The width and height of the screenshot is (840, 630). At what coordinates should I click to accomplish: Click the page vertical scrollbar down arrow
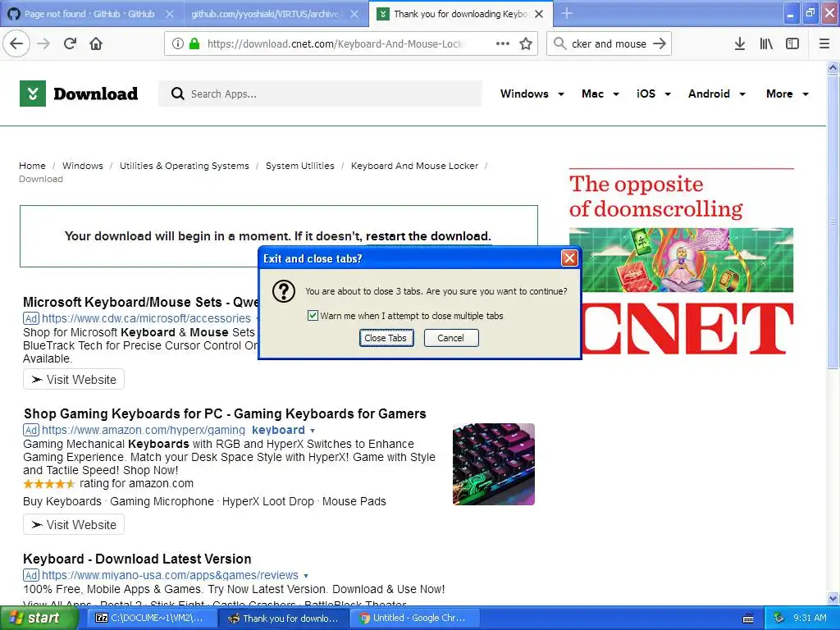[x=833, y=598]
